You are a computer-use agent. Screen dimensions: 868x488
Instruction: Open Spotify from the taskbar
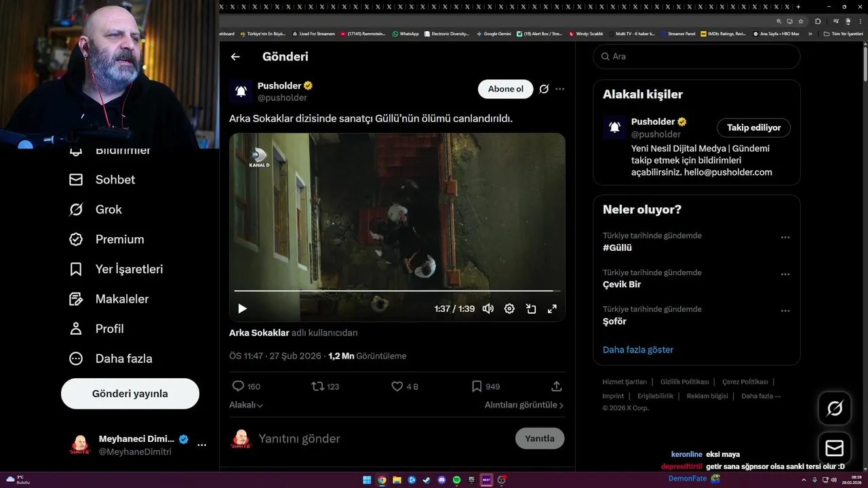click(x=456, y=480)
